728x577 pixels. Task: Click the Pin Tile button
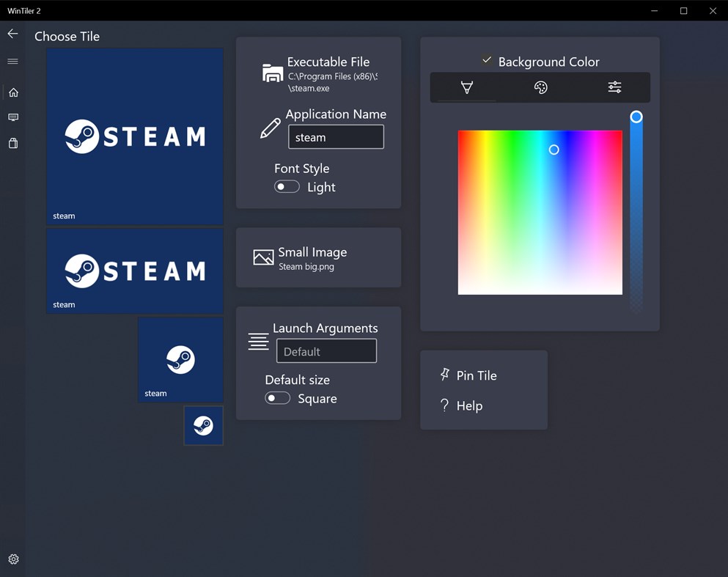(x=469, y=375)
